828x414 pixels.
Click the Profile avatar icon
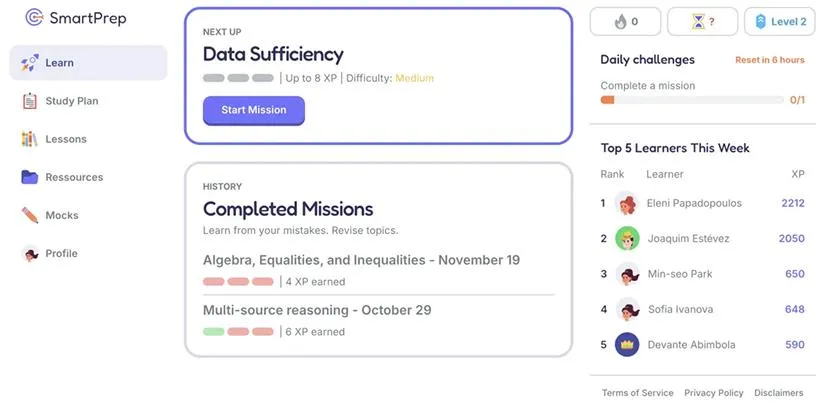[x=29, y=253]
